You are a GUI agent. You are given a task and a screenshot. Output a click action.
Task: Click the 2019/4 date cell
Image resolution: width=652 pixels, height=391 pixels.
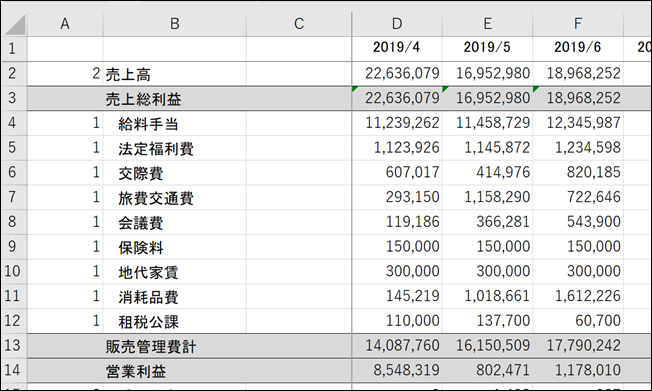(397, 49)
